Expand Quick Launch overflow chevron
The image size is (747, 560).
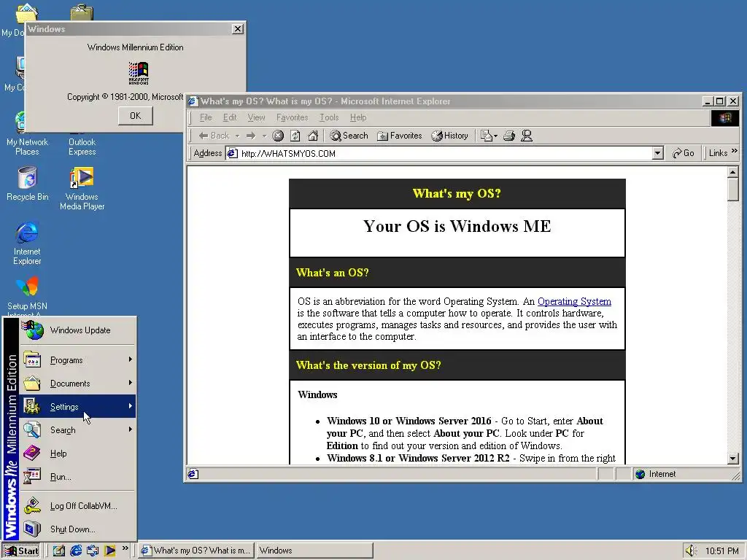125,548
